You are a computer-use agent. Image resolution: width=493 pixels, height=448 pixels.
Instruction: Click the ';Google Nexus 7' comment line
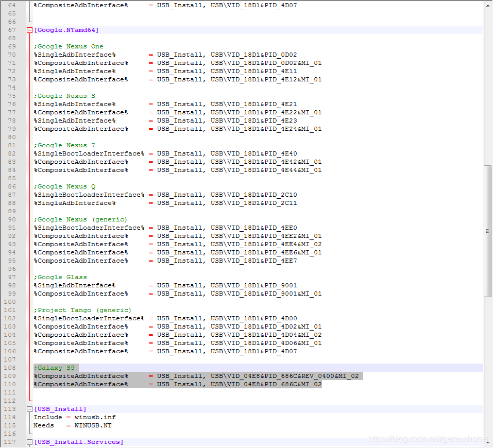pyautogui.click(x=64, y=145)
